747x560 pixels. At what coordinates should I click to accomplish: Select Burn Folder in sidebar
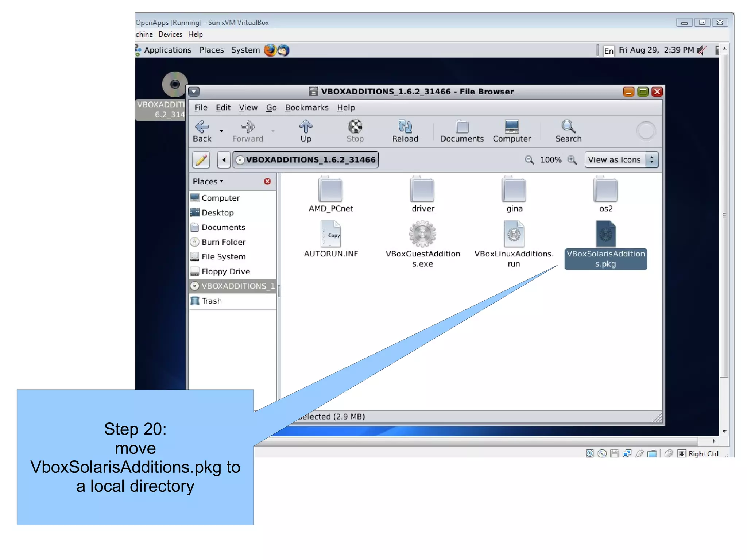point(233,242)
